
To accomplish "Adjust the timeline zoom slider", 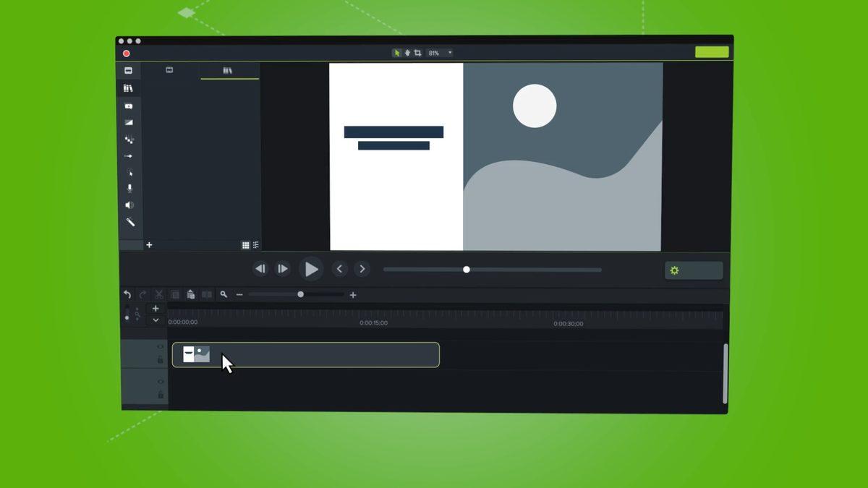I will (300, 295).
